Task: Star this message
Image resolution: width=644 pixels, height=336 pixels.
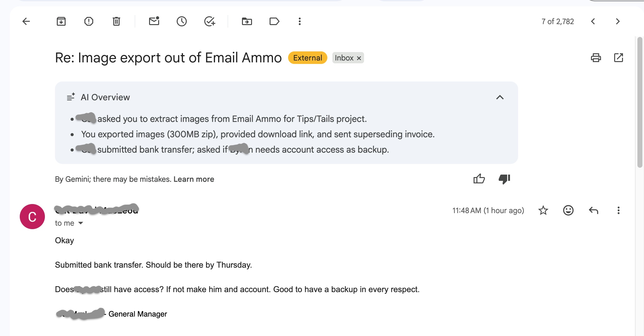Action: tap(543, 210)
